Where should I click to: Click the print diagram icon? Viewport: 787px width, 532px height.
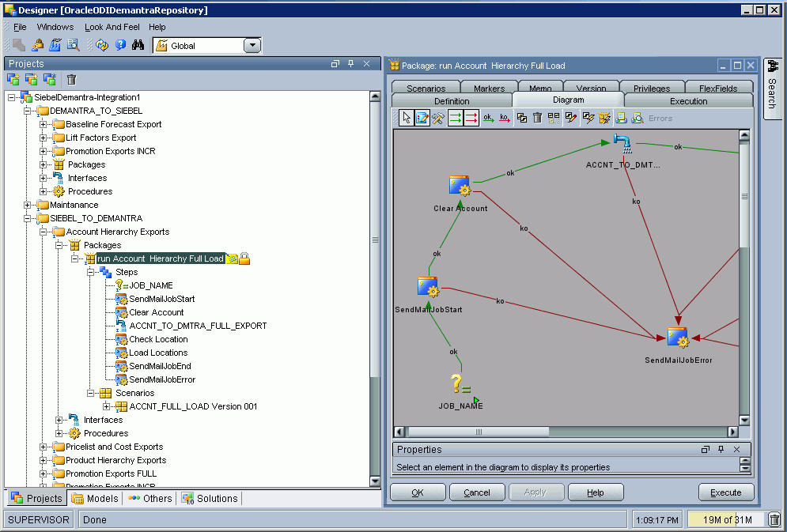[622, 119]
